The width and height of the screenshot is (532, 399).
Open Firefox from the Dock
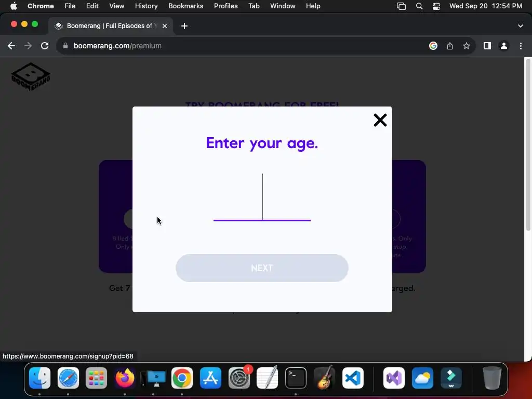(125, 378)
